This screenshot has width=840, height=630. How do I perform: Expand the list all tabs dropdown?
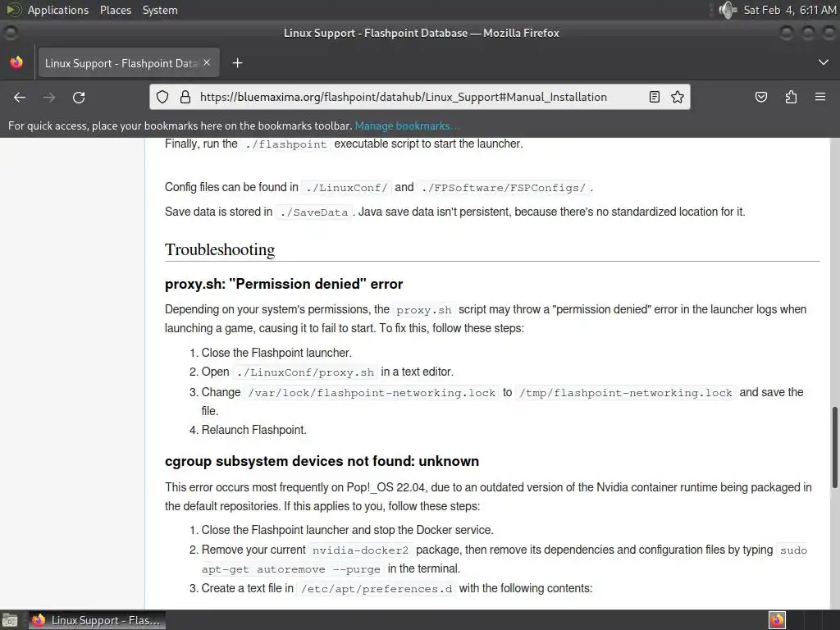click(x=824, y=62)
